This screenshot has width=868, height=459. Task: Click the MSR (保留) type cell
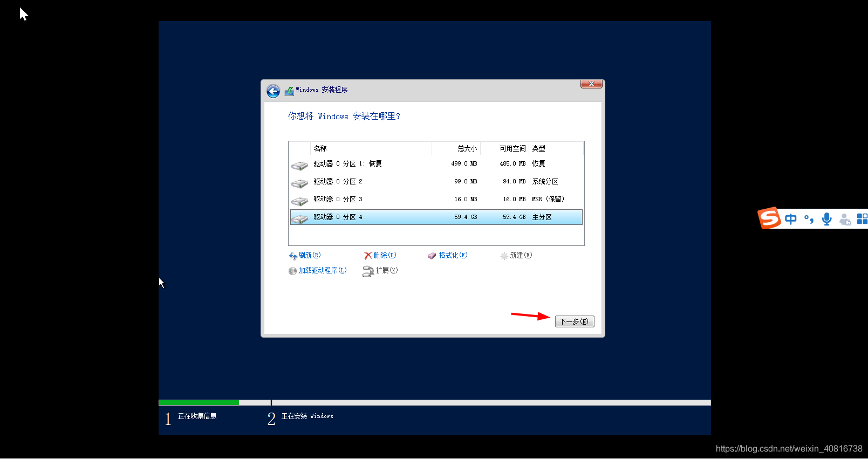tap(548, 200)
